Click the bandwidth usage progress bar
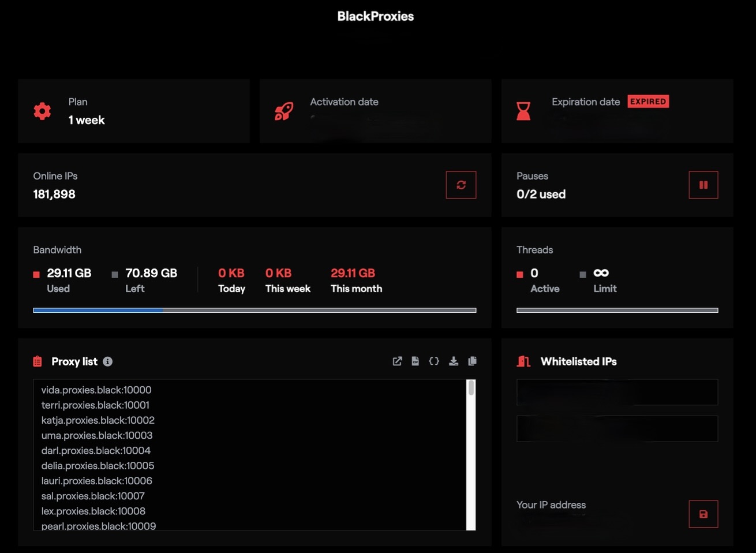The width and height of the screenshot is (756, 553). coord(255,310)
